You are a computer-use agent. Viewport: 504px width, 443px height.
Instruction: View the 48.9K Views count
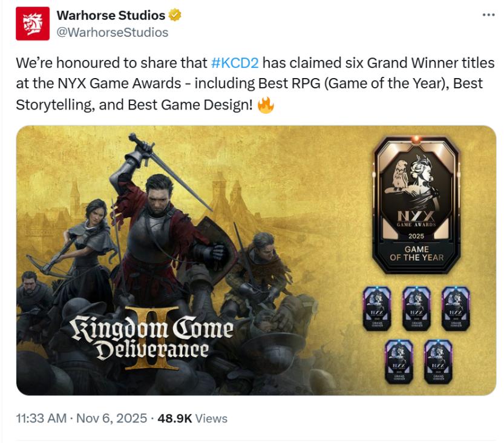(x=192, y=418)
